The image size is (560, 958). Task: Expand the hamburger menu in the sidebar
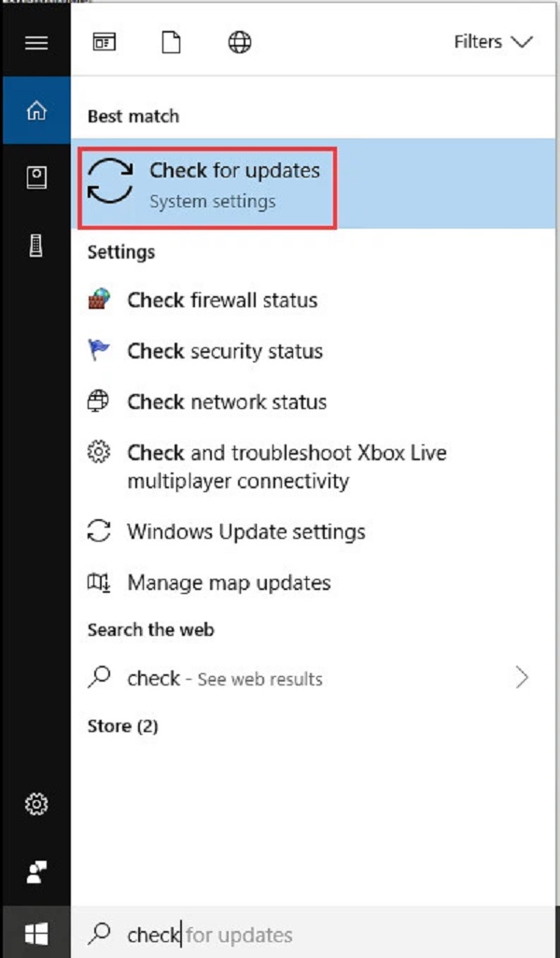35,42
